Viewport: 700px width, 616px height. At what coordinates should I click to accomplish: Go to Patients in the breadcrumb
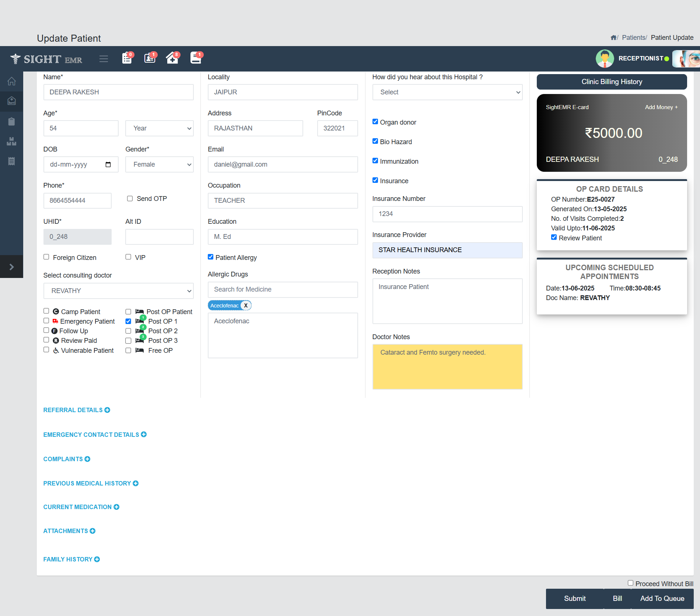(x=633, y=38)
